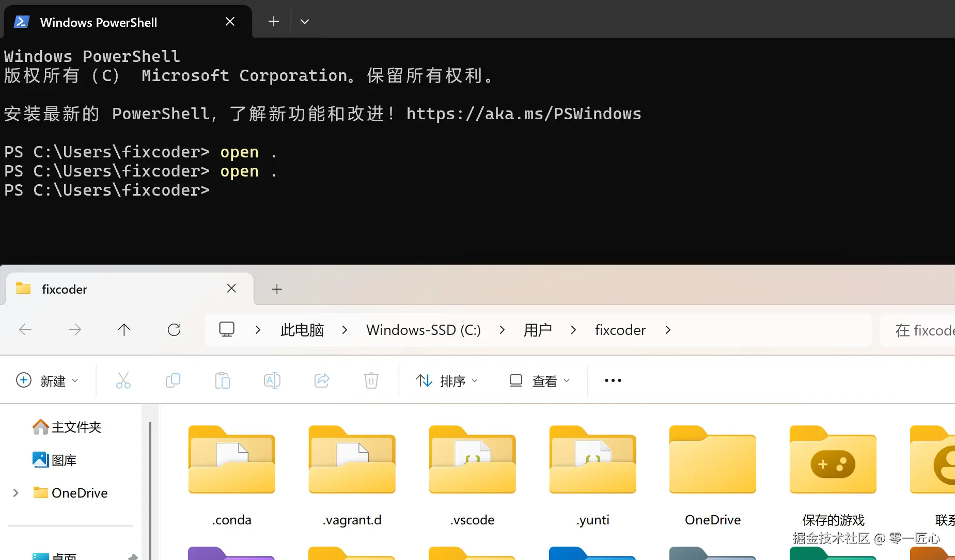
Task: Select the OneDrive folder in file grid
Action: point(713,475)
